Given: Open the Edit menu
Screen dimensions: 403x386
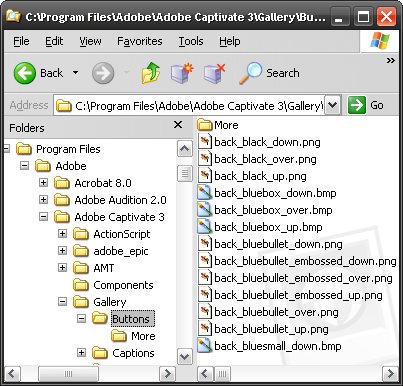Looking at the screenshot, I should pos(54,41).
